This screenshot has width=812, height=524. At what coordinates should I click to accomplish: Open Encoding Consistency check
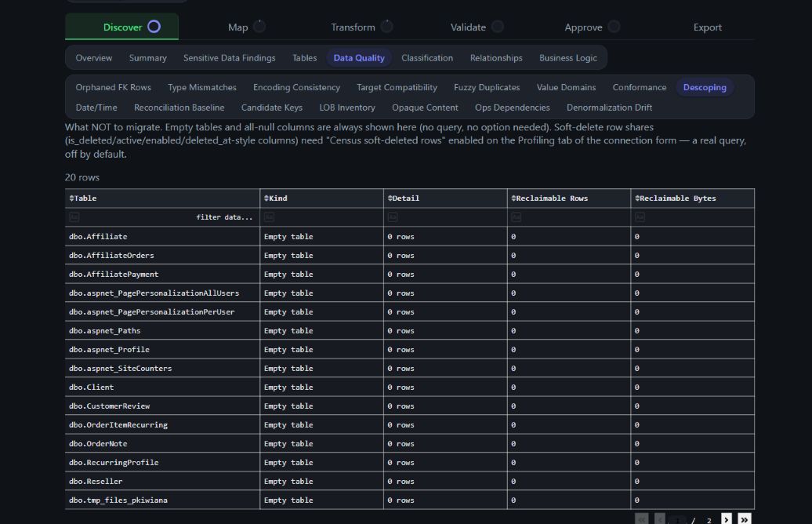click(296, 88)
